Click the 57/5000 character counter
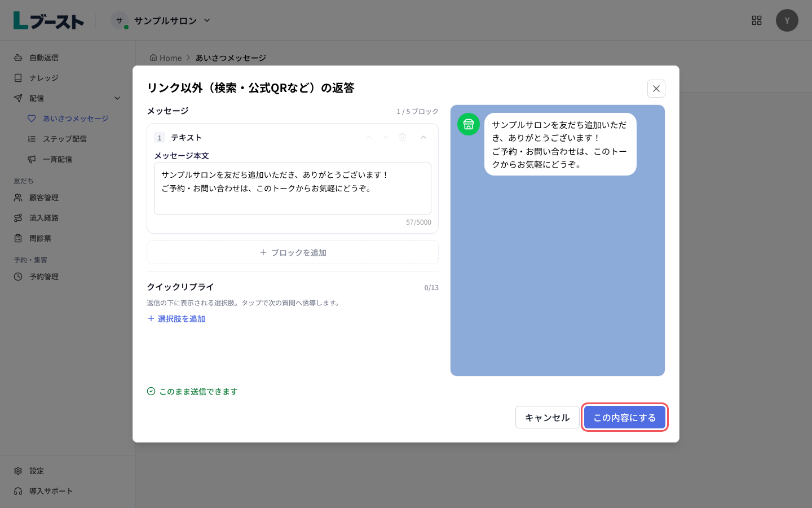The height and width of the screenshot is (508, 812). [418, 222]
